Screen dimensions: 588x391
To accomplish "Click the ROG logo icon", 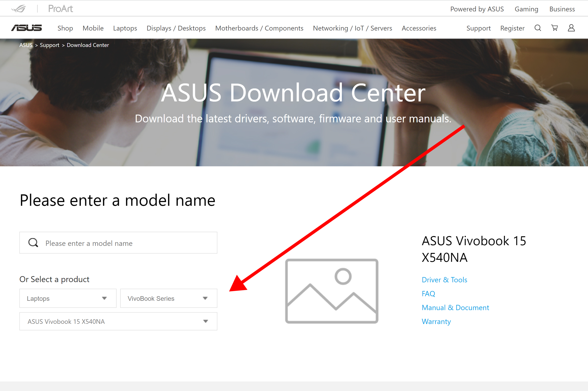I will (x=19, y=9).
